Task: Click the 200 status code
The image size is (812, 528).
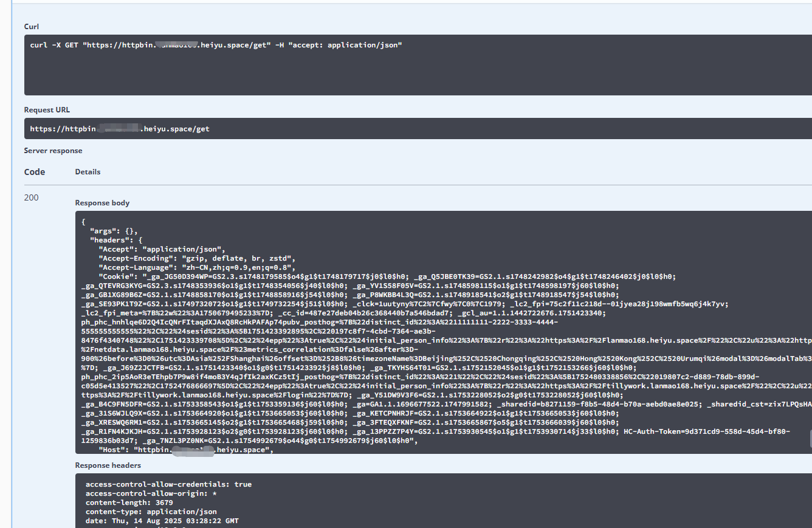Action: (x=31, y=197)
